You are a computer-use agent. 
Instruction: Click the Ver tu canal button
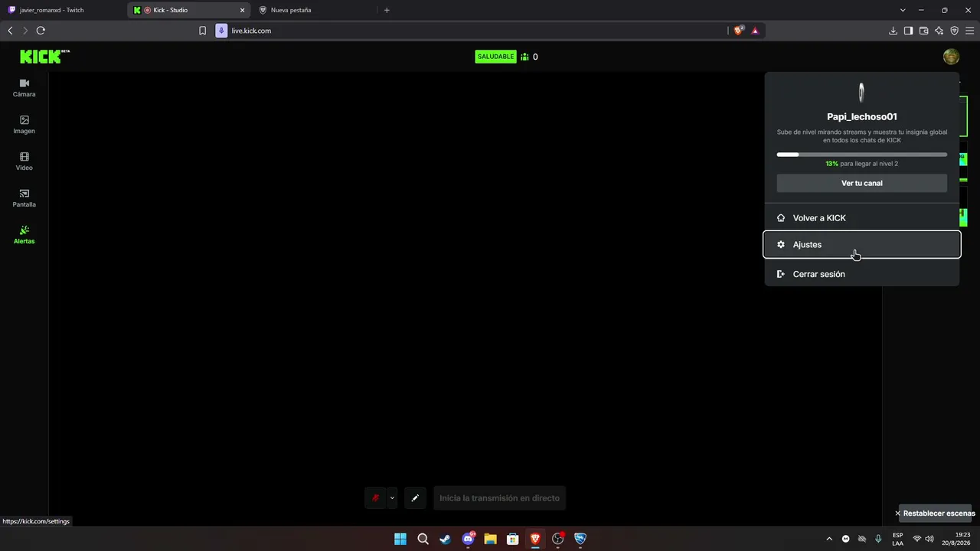click(862, 184)
